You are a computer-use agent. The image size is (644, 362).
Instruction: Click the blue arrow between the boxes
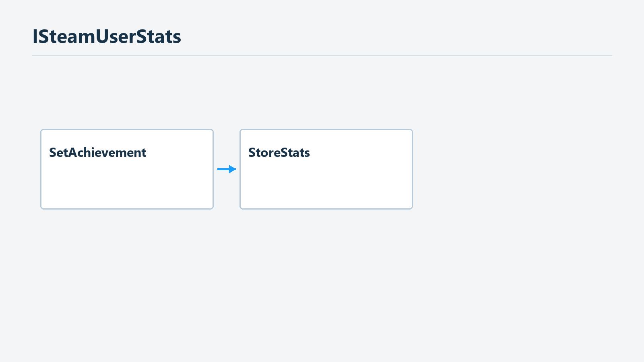point(227,169)
